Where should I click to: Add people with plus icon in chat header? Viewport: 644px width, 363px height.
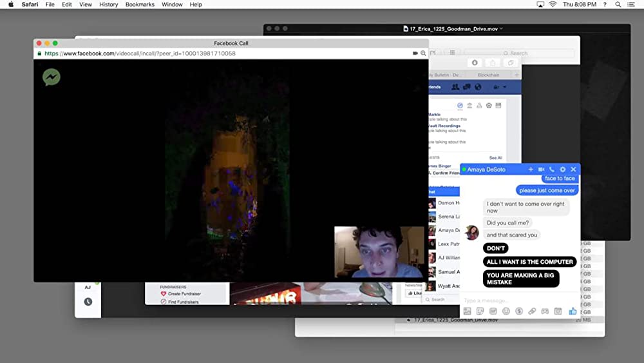click(531, 170)
